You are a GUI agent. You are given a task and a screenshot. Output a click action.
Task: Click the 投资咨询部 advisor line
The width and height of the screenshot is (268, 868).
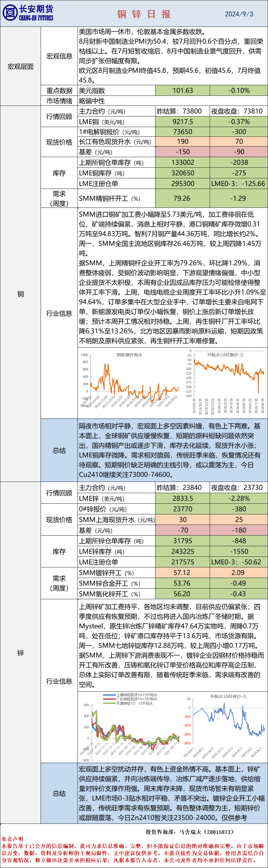(x=190, y=832)
